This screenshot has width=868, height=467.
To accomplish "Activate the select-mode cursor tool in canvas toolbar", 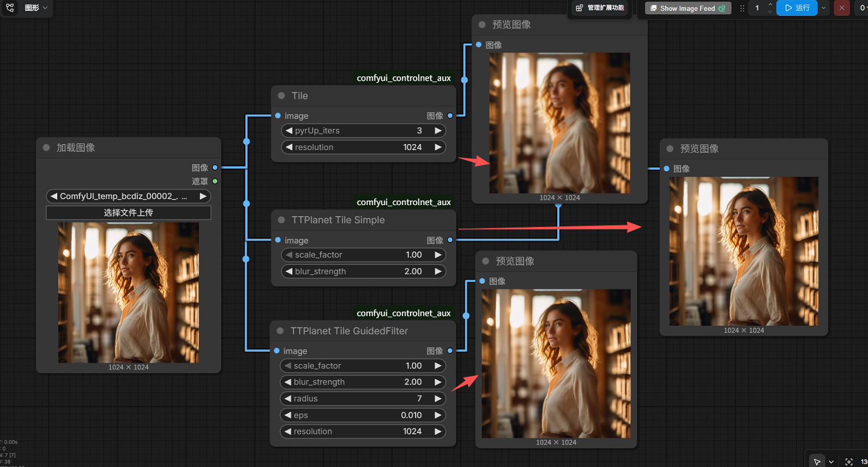I will 817,462.
